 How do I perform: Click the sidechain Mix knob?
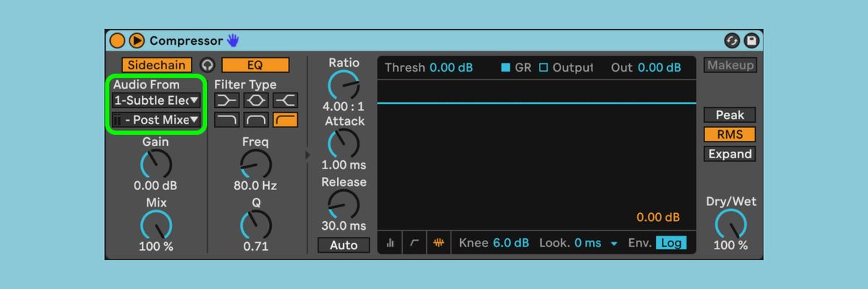point(156,225)
